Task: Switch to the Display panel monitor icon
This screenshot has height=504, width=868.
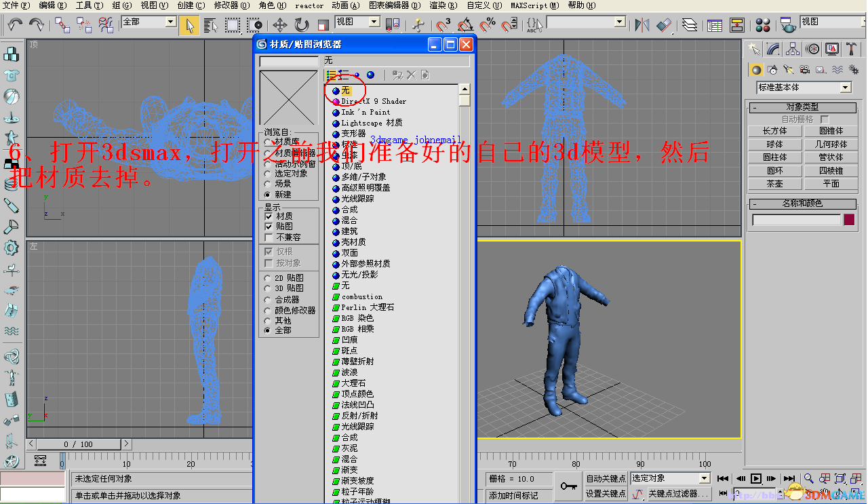Action: pos(832,49)
